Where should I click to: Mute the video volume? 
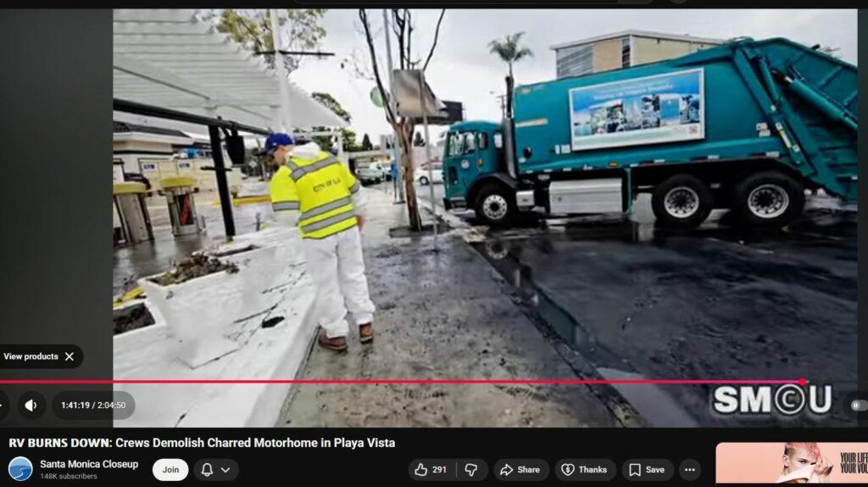coord(31,406)
